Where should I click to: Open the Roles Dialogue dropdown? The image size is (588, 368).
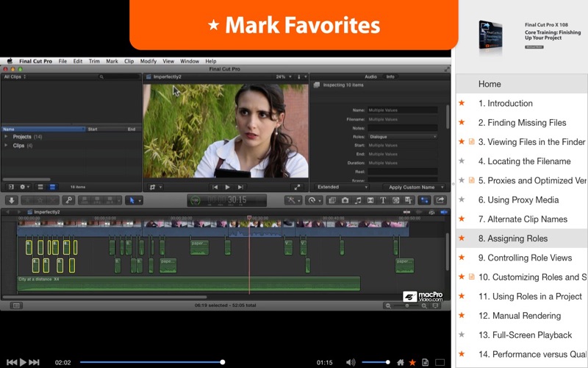(x=402, y=137)
